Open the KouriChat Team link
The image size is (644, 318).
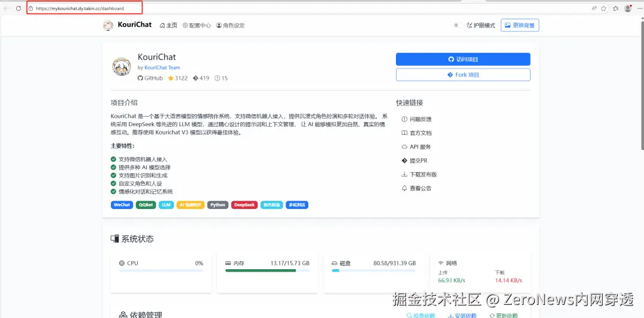pos(162,67)
